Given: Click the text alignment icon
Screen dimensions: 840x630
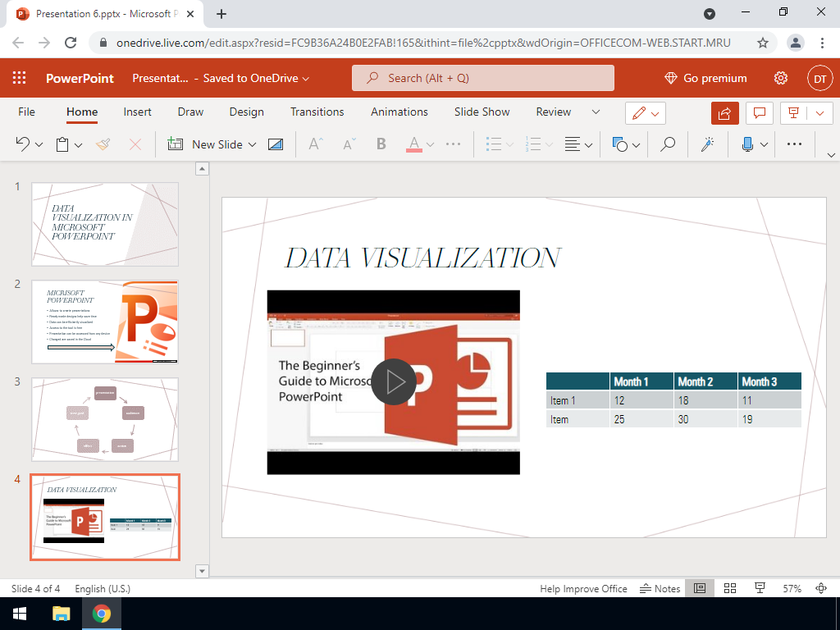Looking at the screenshot, I should click(573, 144).
